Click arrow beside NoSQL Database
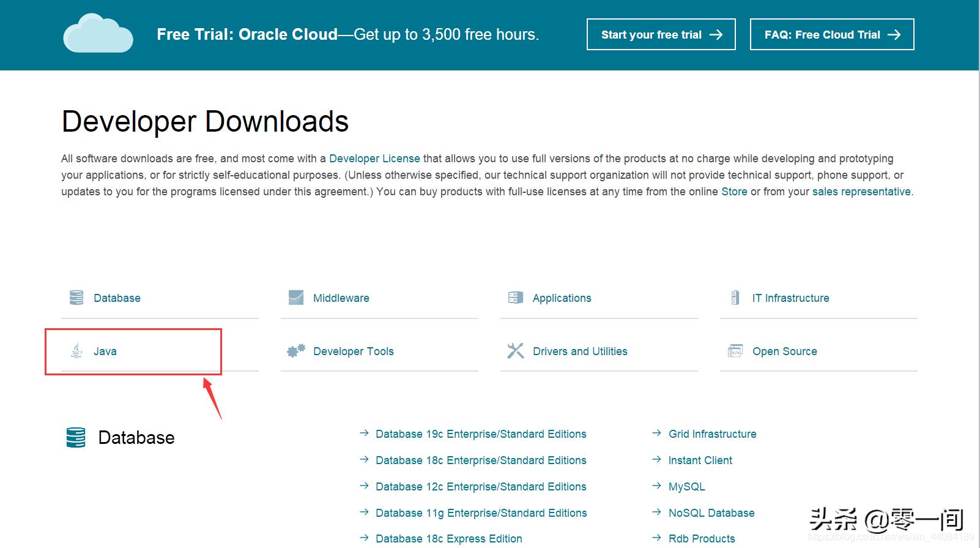The height and width of the screenshot is (548, 980). tap(657, 512)
